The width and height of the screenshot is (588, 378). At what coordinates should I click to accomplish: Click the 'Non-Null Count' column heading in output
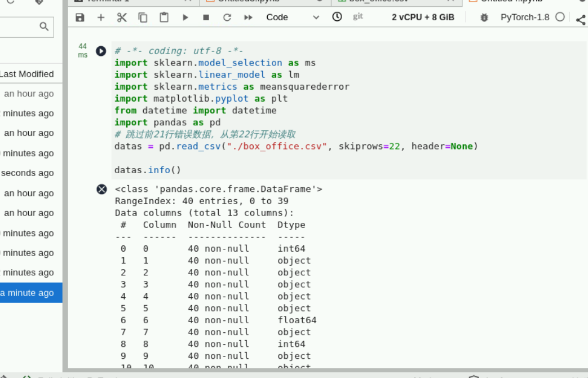pyautogui.click(x=227, y=225)
